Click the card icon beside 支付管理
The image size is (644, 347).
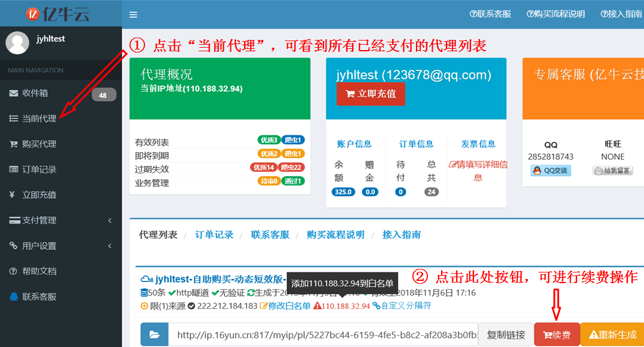(15, 220)
